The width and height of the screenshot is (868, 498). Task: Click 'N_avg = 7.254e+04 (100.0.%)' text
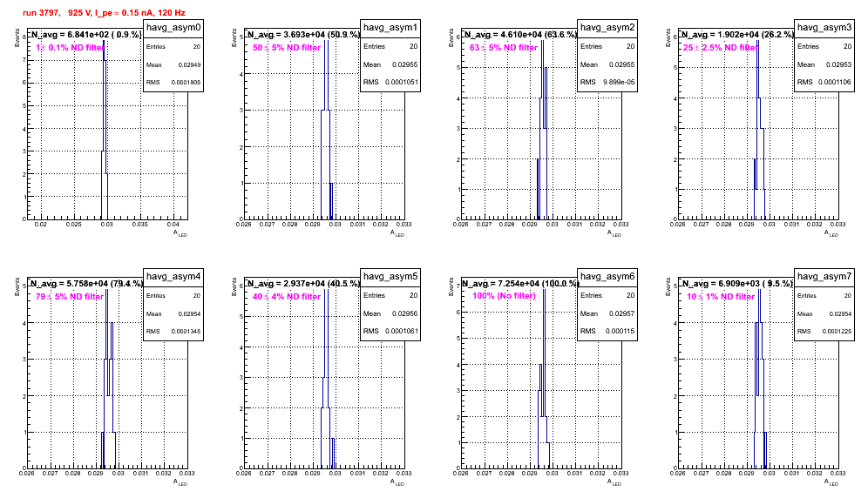coord(521,284)
